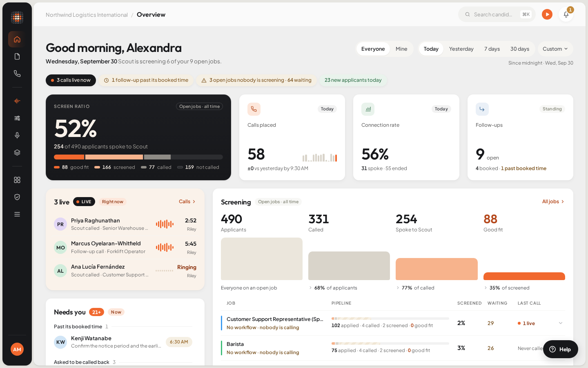Open the sliders settings icon in sidebar
The image size is (588, 368).
17,118
